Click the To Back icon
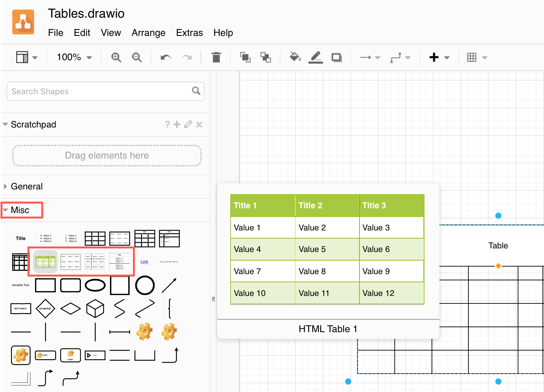 (266, 57)
